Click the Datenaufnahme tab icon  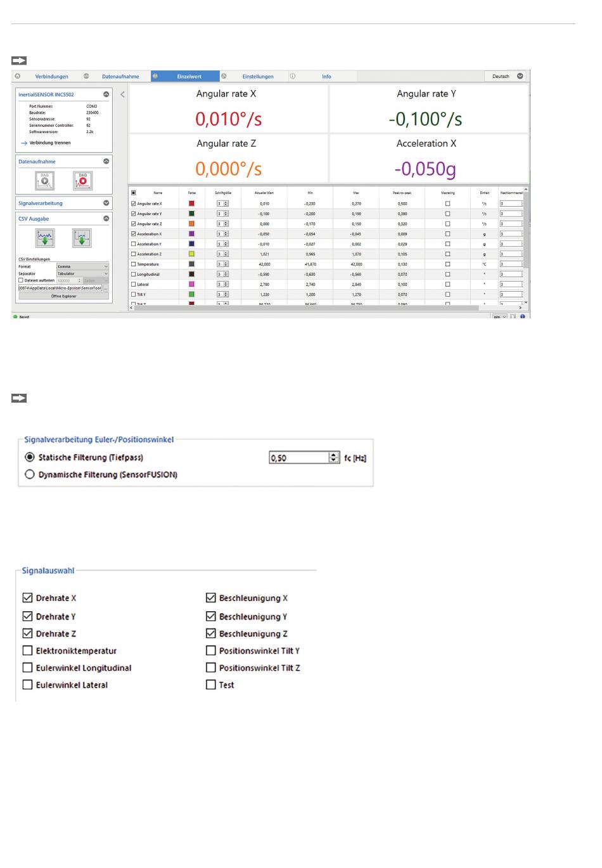[x=86, y=76]
